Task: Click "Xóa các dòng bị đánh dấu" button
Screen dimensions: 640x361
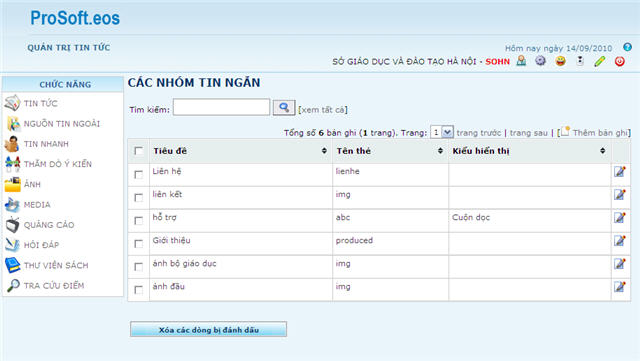Action: click(x=209, y=330)
